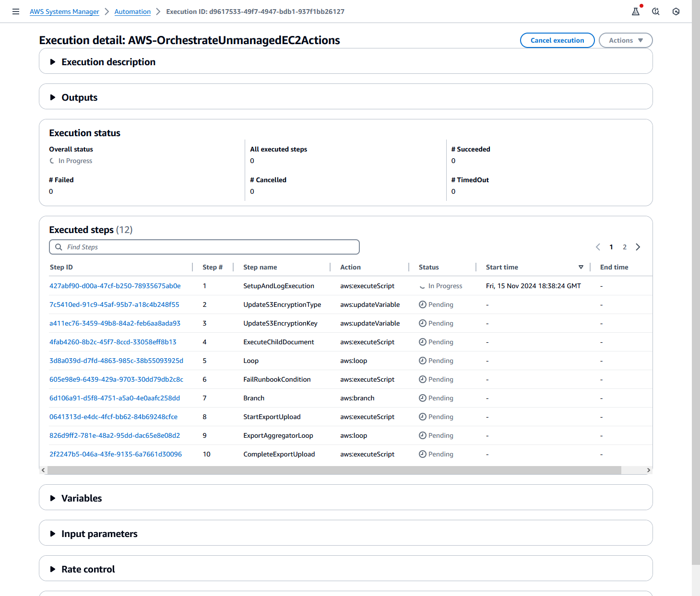Select the SetupAndLogExecution step name
The width and height of the screenshot is (700, 596).
pos(279,286)
